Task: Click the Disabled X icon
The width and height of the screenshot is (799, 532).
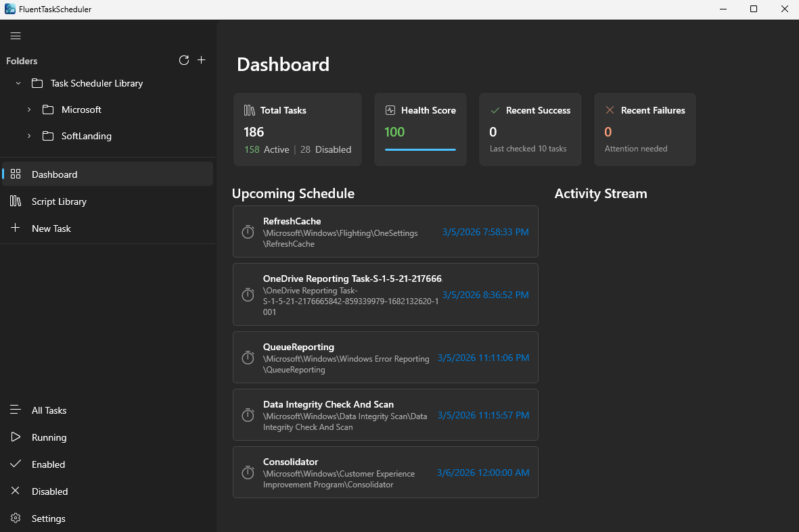Action: pyautogui.click(x=16, y=491)
